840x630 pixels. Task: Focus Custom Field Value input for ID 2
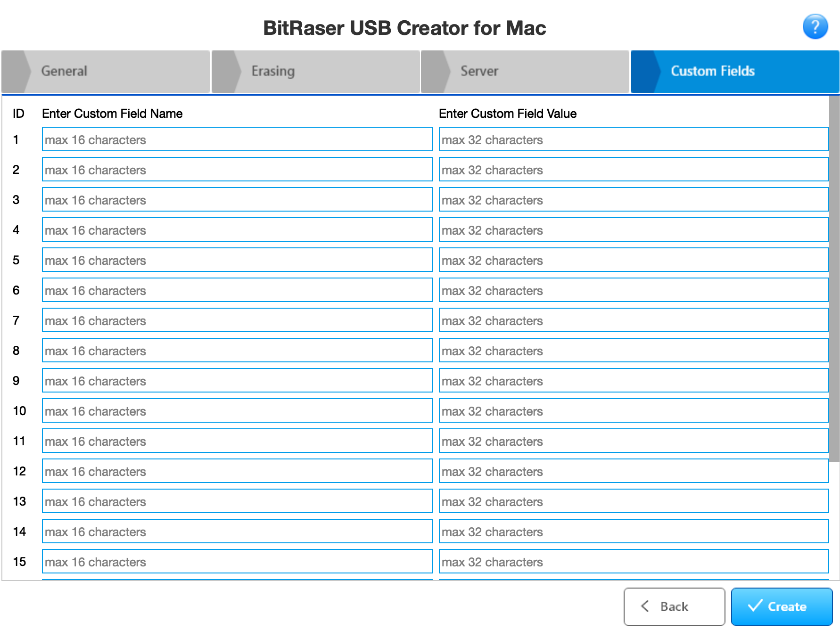[634, 169]
